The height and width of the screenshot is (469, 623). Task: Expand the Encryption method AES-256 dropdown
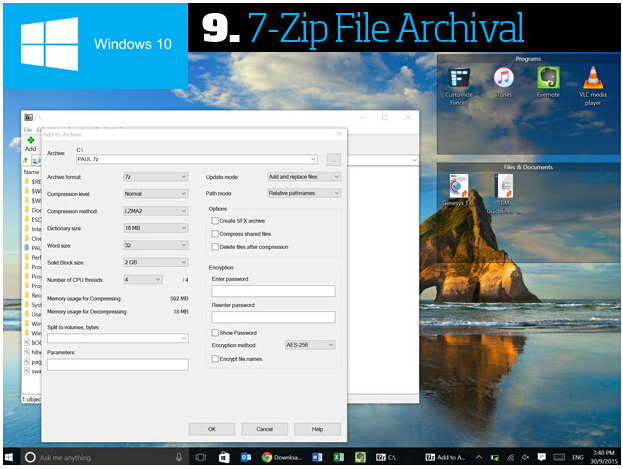pyautogui.click(x=310, y=345)
